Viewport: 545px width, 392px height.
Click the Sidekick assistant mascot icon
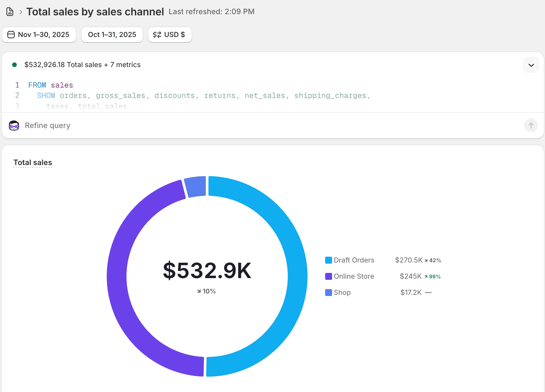click(x=14, y=125)
